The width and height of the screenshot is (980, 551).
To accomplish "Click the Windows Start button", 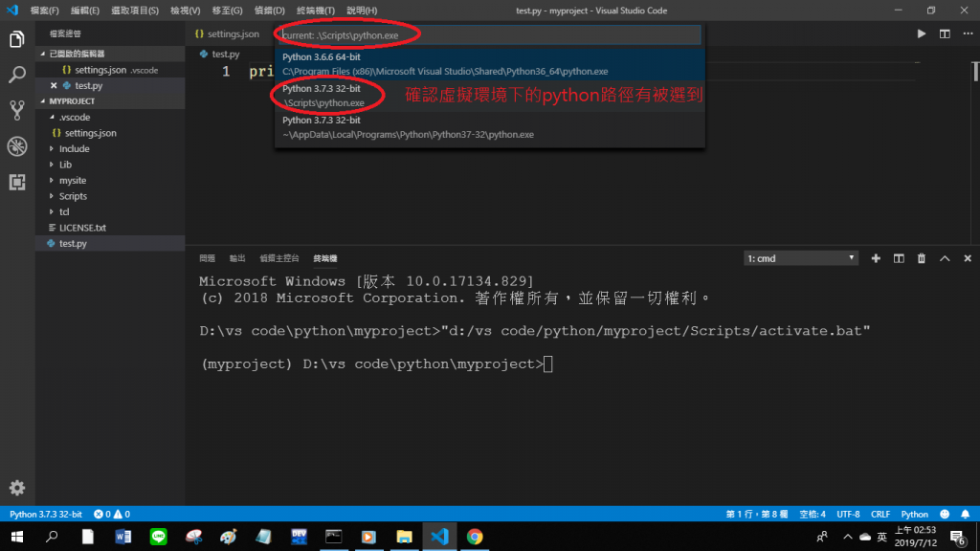I will [17, 537].
